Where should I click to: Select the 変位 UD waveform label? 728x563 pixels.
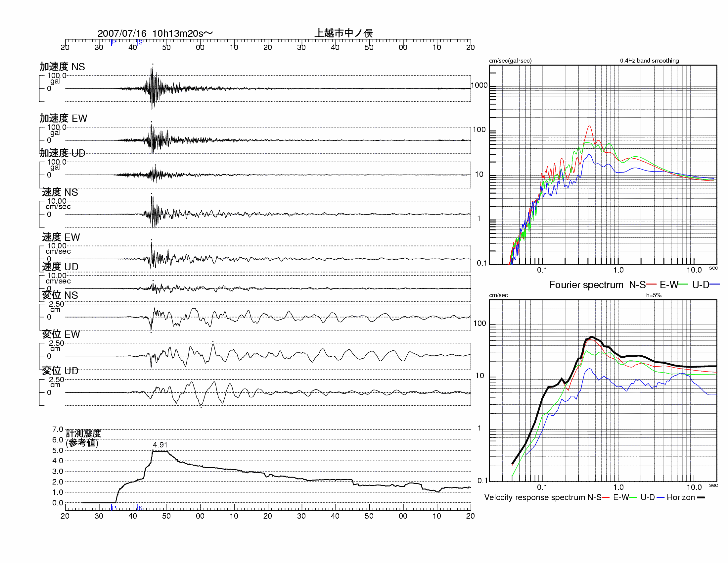60,371
